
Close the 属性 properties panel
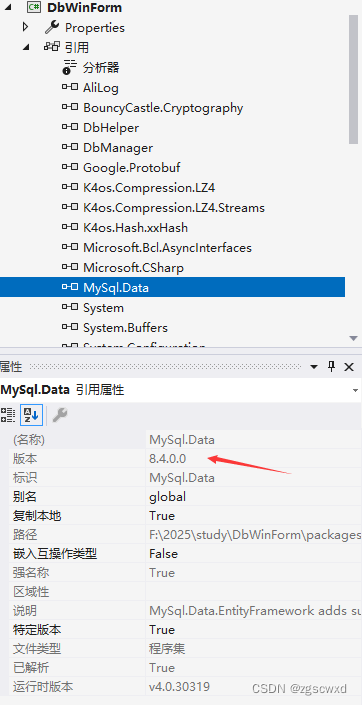click(x=349, y=367)
